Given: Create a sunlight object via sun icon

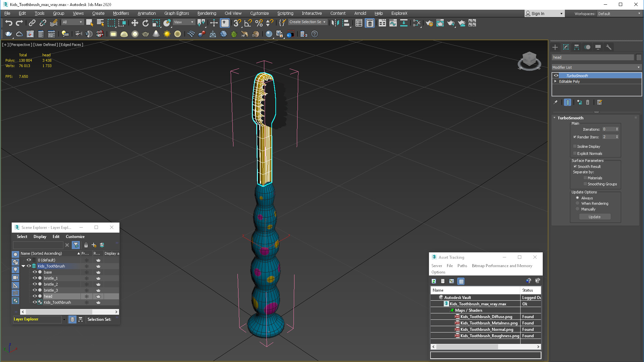Looking at the screenshot, I should pos(167,34).
